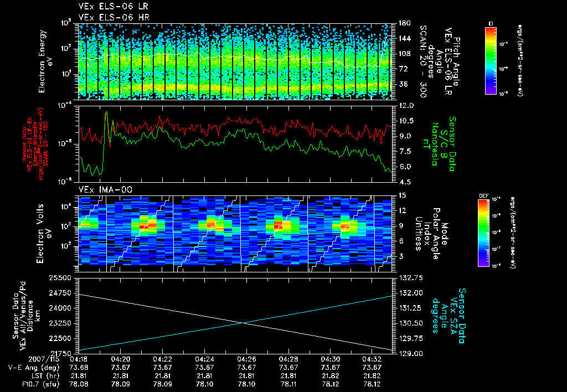Click the 36 pitch angle tick

click(x=403, y=84)
